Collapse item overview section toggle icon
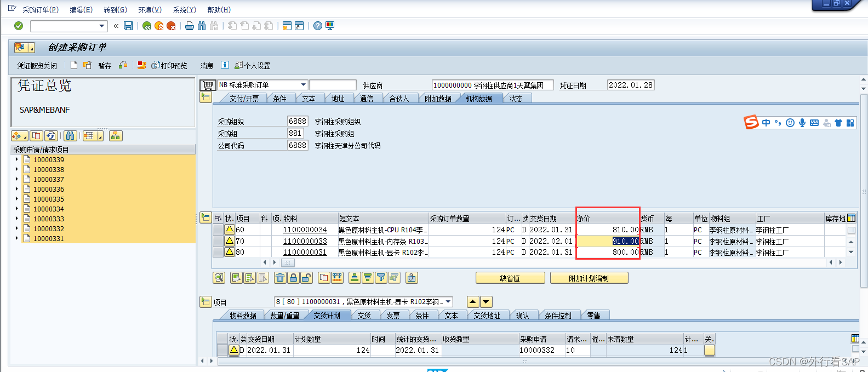Image resolution: width=868 pixels, height=372 pixels. (x=205, y=218)
